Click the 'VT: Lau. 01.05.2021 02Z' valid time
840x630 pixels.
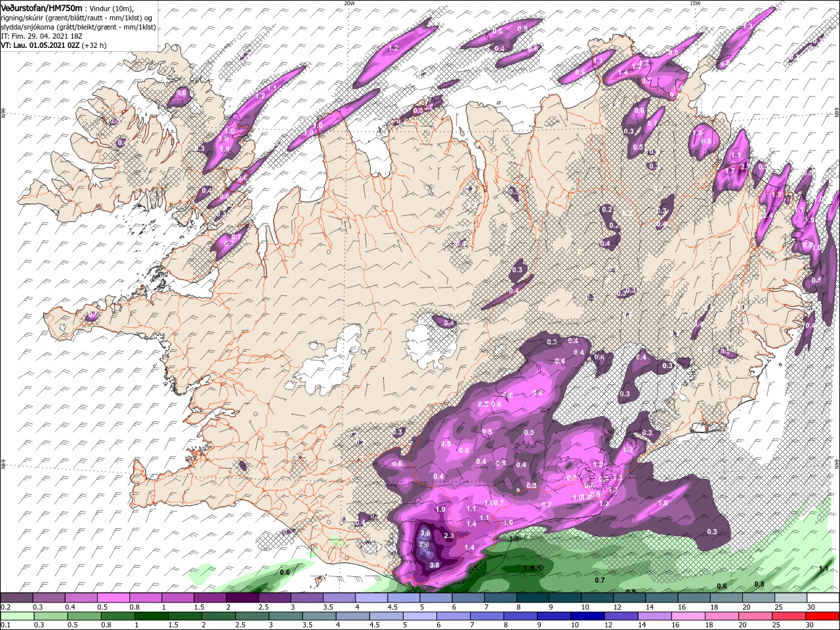tap(39, 45)
